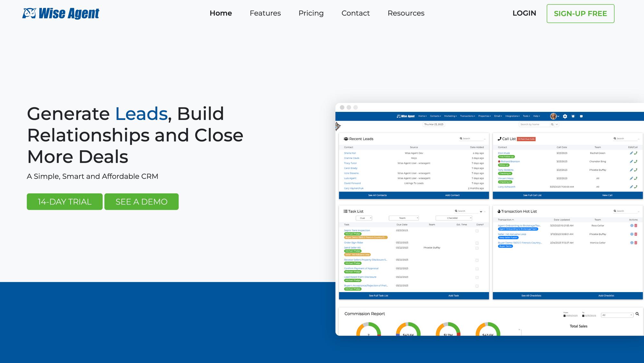Open the Features navigation menu item
Viewport: 644px width, 363px height.
tap(265, 13)
